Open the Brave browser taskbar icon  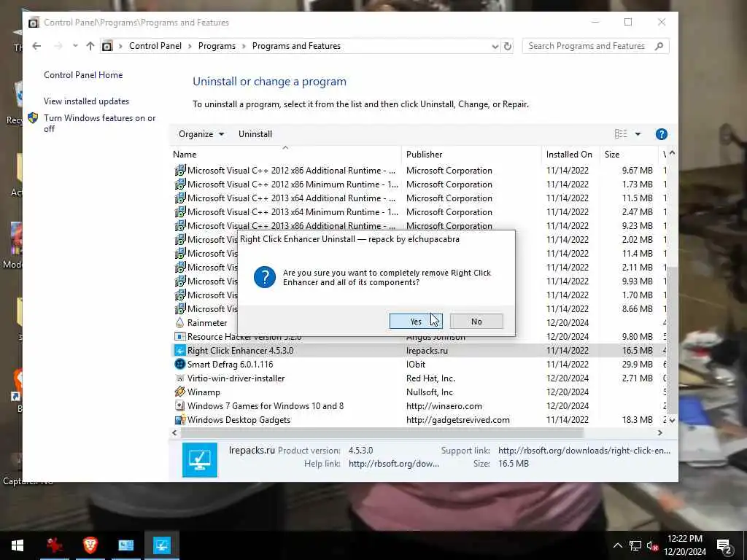[x=90, y=545]
